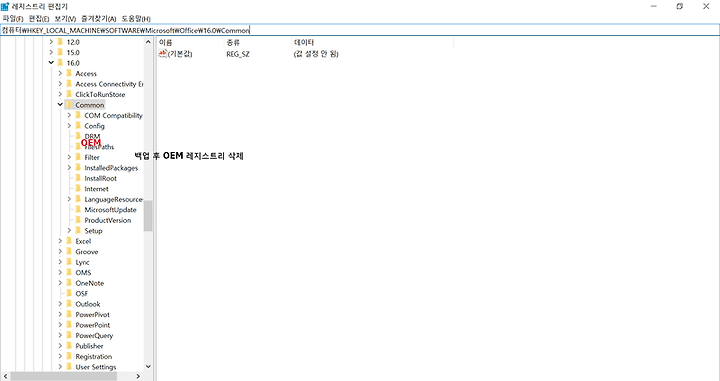Select the Registration key

pos(94,357)
